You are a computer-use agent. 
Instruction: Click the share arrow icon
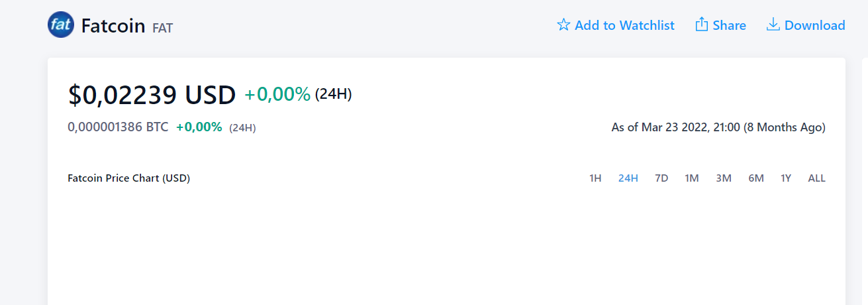click(x=702, y=25)
